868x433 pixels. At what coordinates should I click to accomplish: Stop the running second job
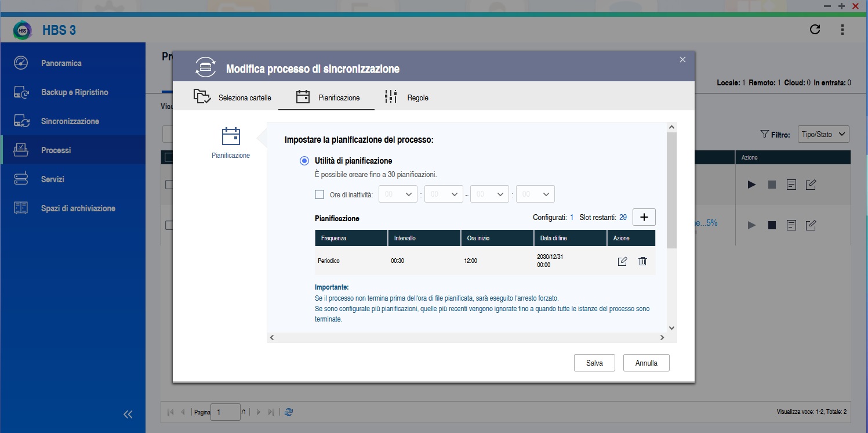coord(772,225)
